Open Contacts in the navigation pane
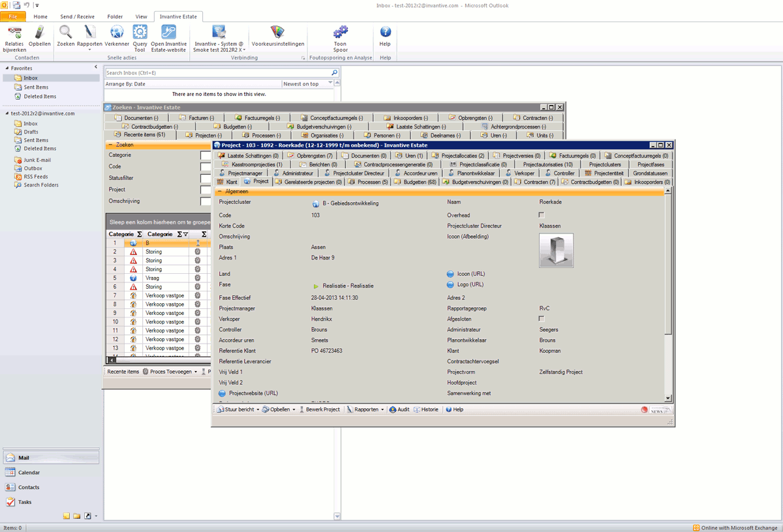 point(52,487)
